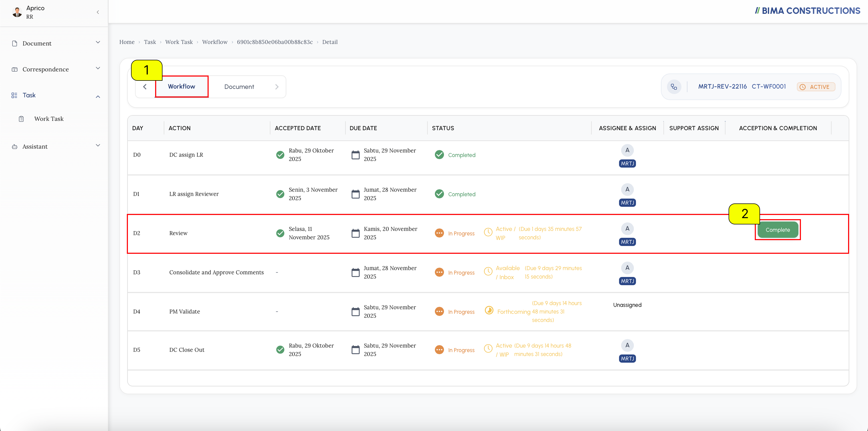Open the Task sidebar menu item
The height and width of the screenshot is (431, 868).
(x=29, y=95)
